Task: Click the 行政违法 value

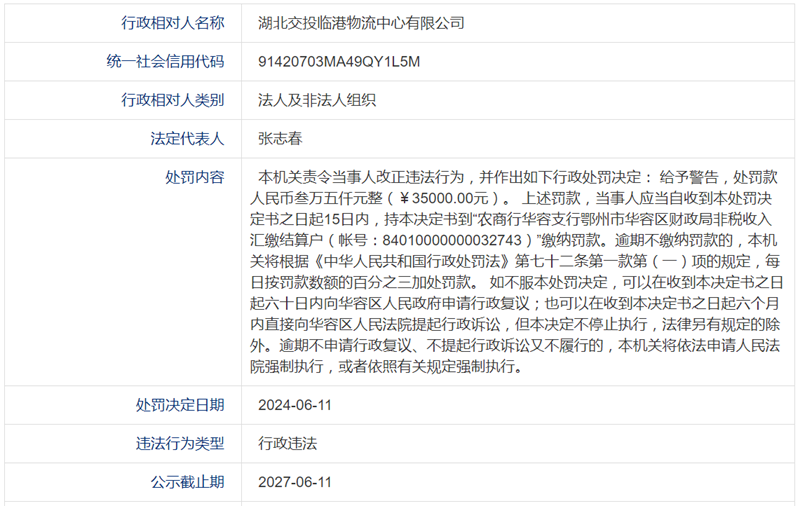Action: pos(287,444)
